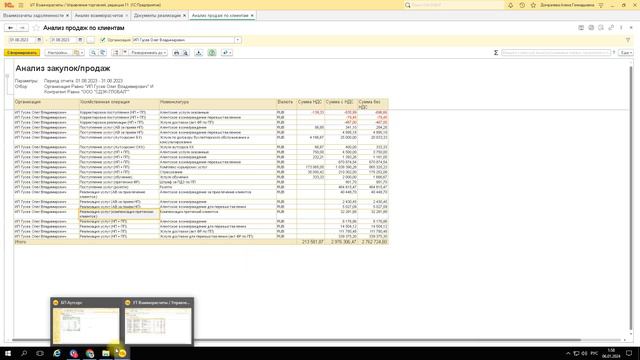
Task: Open Windows taskbar search
Action: (24, 353)
